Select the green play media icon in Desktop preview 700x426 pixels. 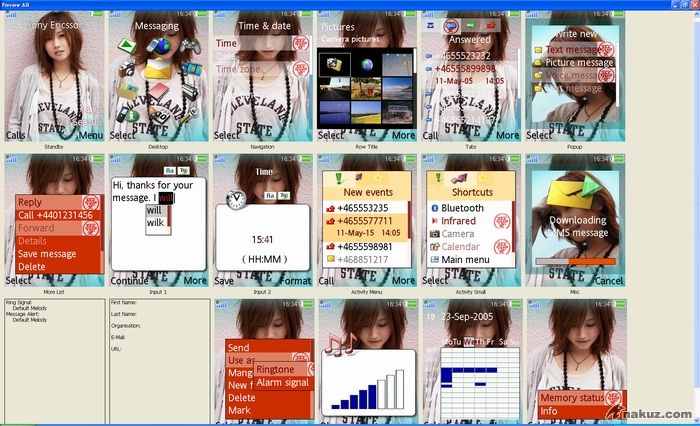(127, 46)
